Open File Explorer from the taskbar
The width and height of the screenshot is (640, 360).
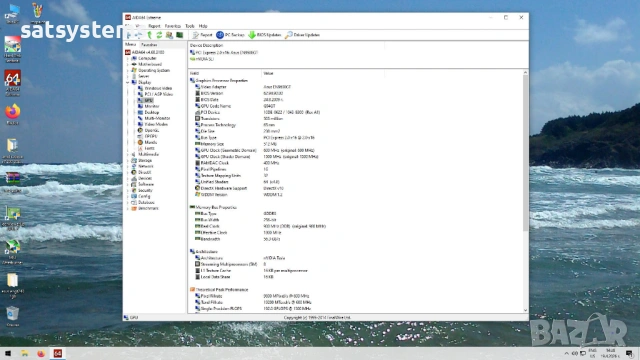click(x=24, y=353)
